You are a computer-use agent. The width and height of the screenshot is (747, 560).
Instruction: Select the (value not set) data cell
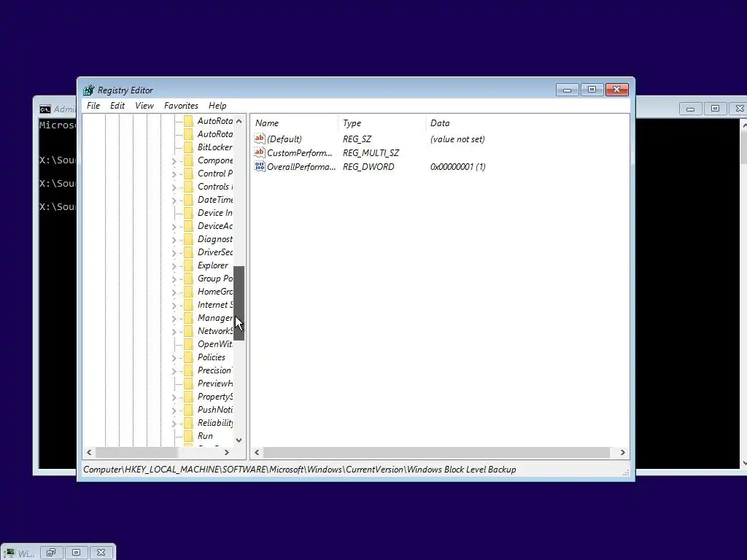tap(457, 139)
